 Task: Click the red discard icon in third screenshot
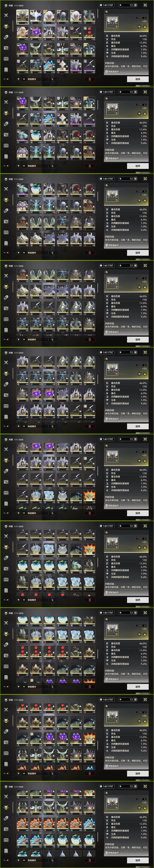(x=89, y=253)
